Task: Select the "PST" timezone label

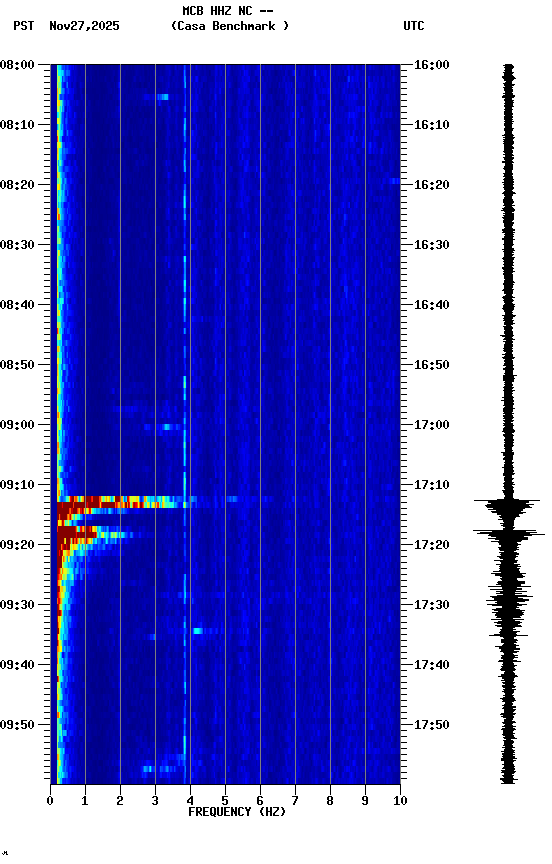Action: coord(24,26)
